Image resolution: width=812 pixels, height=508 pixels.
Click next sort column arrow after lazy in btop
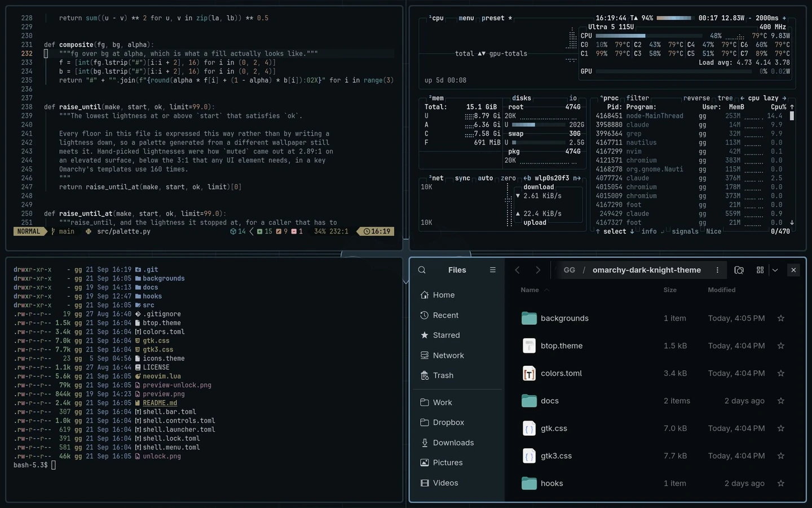pos(784,98)
